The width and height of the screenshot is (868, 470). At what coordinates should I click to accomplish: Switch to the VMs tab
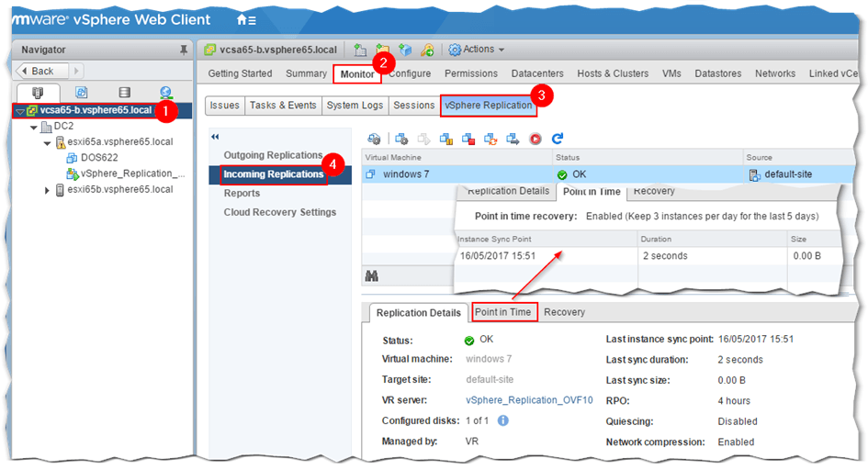[671, 73]
